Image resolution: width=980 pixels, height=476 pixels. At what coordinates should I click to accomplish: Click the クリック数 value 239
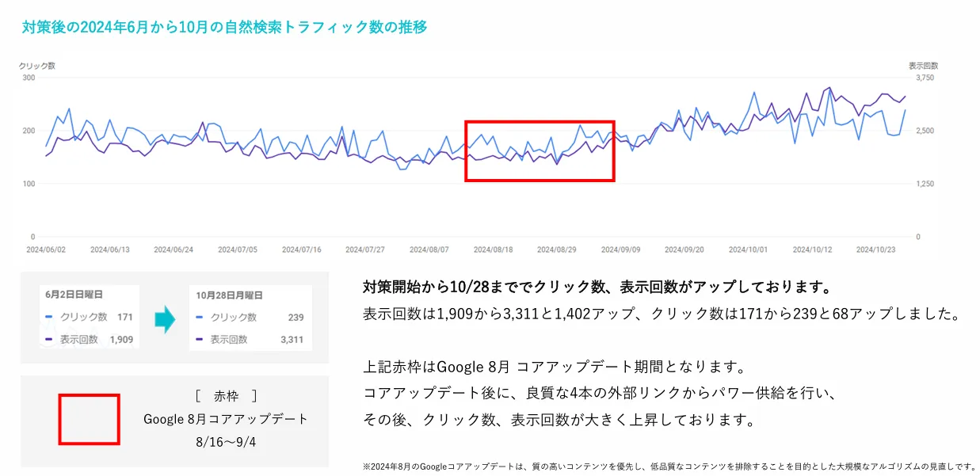point(294,318)
